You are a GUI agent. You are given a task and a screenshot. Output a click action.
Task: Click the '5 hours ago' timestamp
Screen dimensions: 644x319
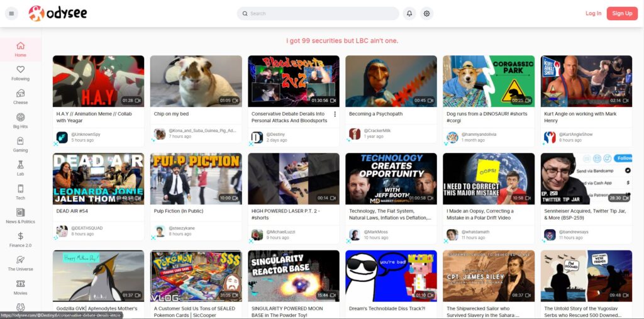(x=82, y=140)
